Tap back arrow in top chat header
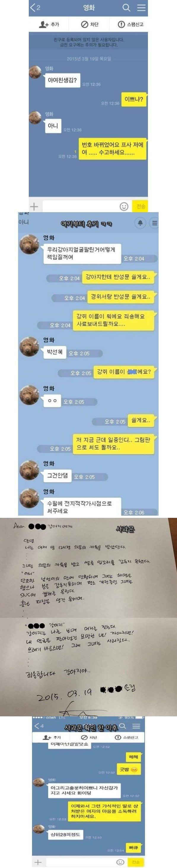 click(x=33, y=7)
